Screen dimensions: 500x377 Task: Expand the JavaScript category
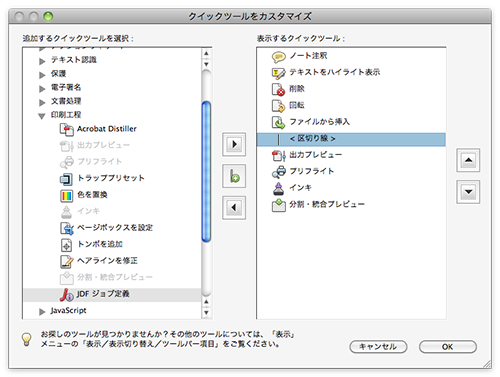[42, 312]
